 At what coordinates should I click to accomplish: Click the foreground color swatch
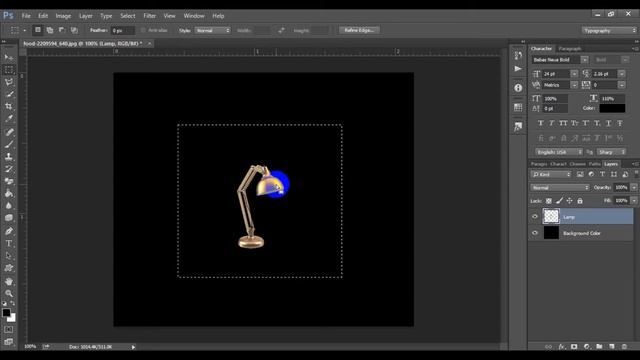pyautogui.click(x=6, y=313)
